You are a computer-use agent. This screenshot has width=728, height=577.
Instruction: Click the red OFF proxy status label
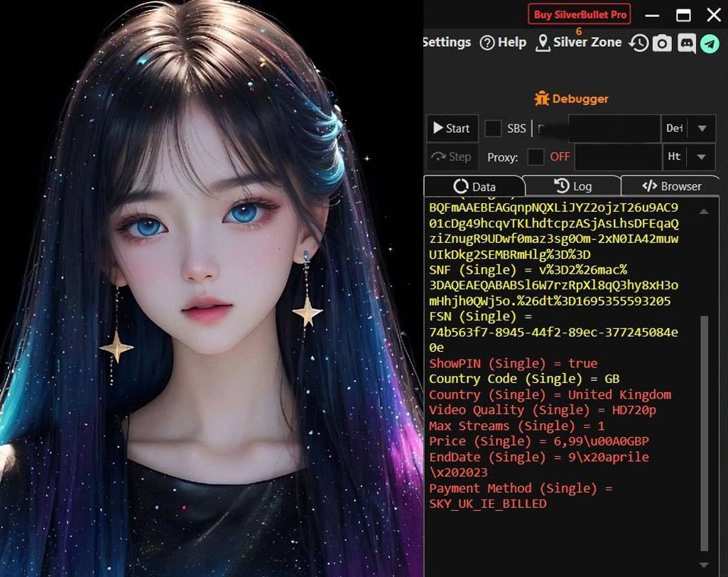(x=560, y=157)
